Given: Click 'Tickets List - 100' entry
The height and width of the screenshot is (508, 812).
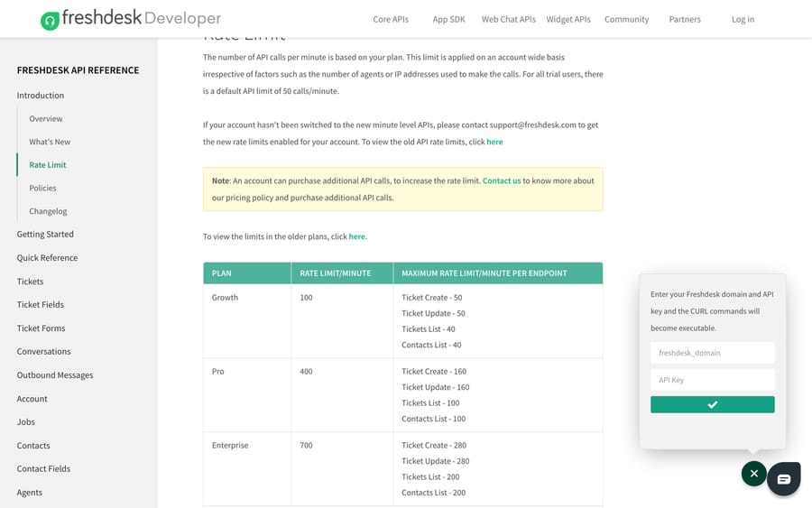Looking at the screenshot, I should click(430, 403).
